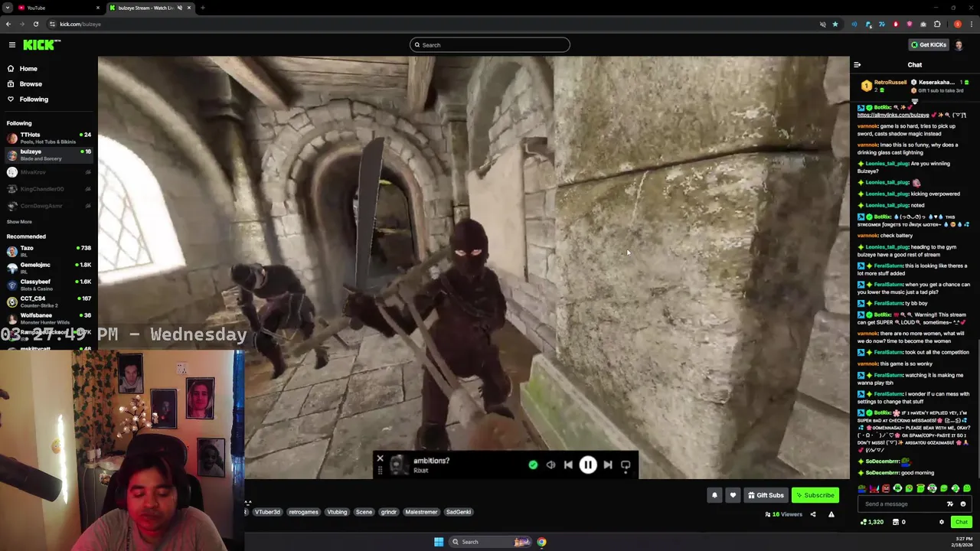Pause the music mini player

(588, 465)
